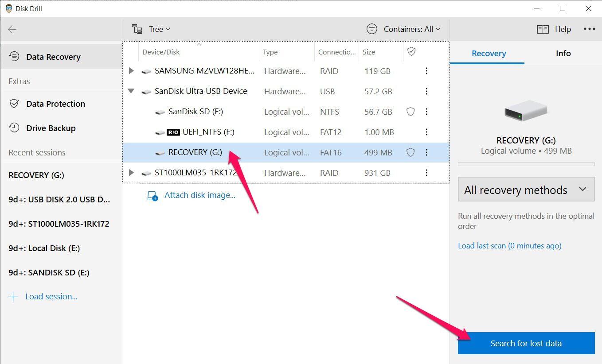The width and height of the screenshot is (602, 364).
Task: Click the Help label
Action: [563, 29]
